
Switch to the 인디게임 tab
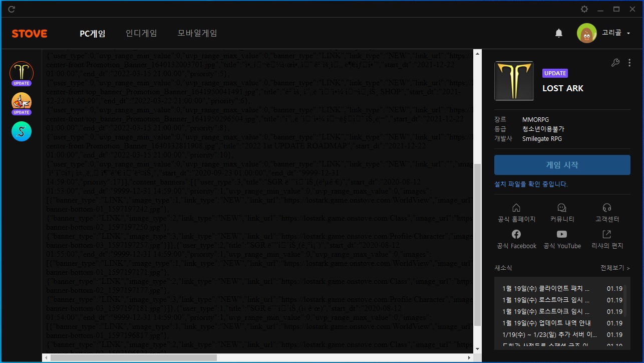(x=141, y=34)
